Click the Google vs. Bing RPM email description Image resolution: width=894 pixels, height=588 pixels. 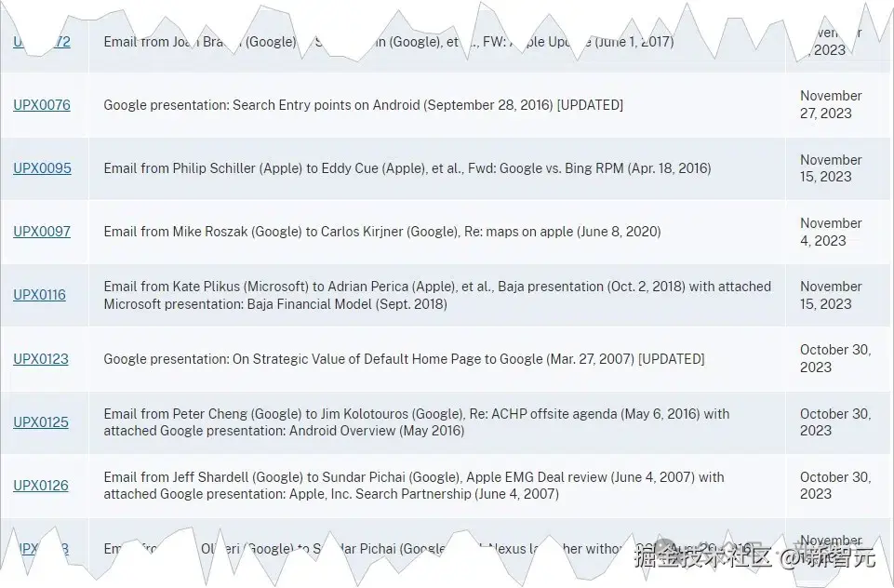click(x=407, y=168)
